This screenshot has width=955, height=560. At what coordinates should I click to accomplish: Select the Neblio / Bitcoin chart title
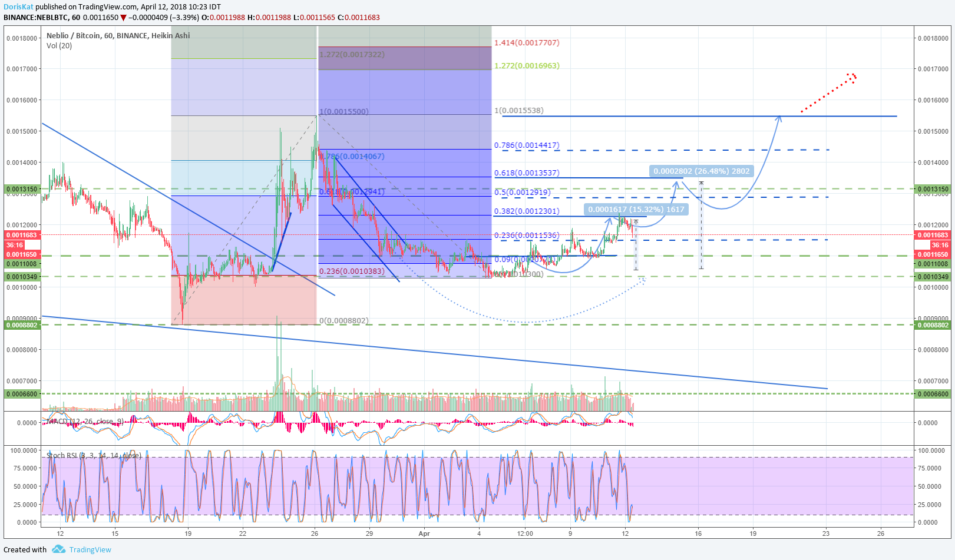tap(118, 35)
